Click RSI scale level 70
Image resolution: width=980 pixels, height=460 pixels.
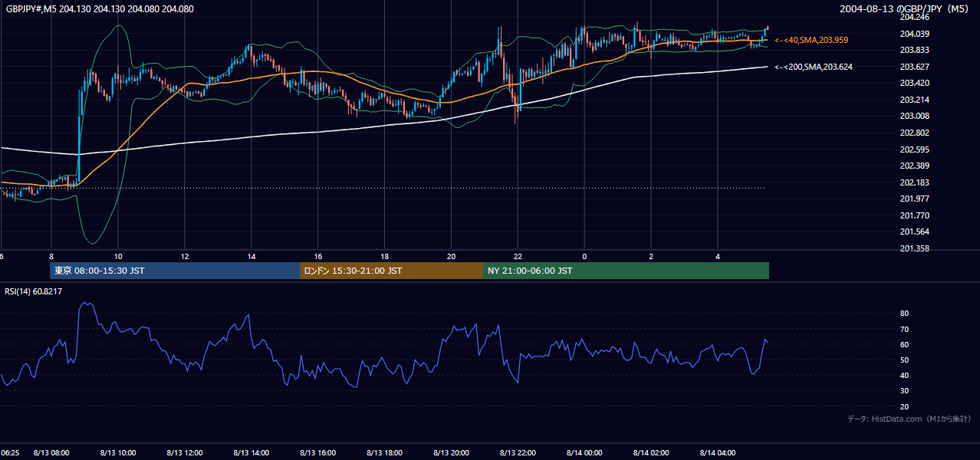pos(904,329)
